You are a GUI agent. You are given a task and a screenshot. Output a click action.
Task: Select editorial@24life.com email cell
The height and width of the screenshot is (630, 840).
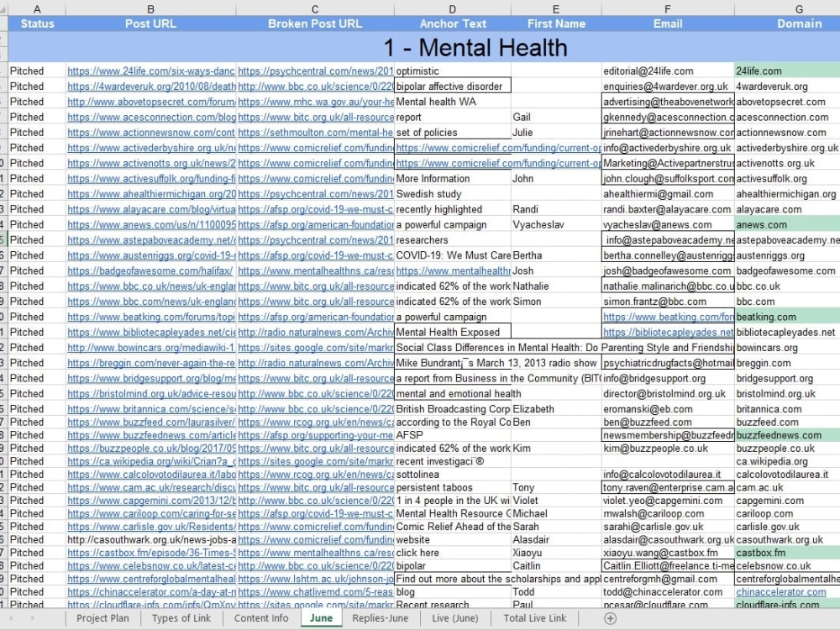(668, 71)
